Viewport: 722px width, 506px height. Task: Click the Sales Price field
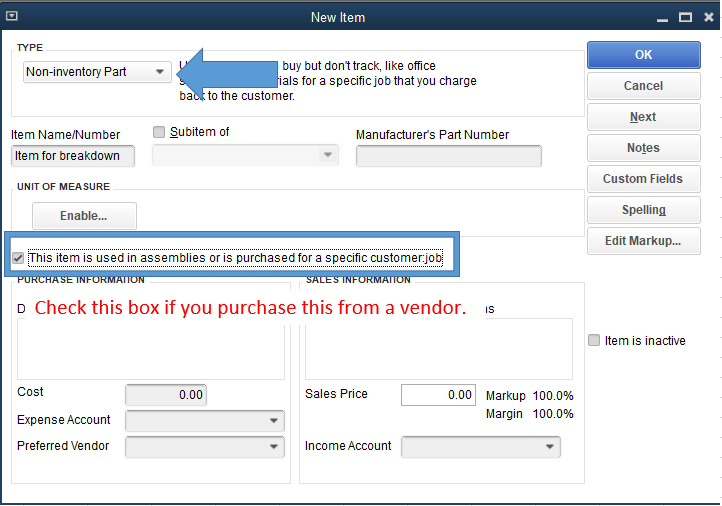[438, 395]
